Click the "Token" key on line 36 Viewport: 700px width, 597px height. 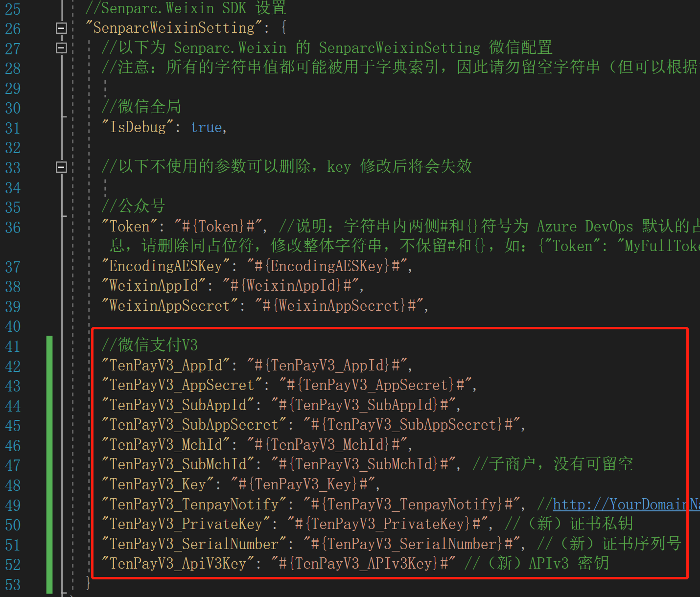tap(130, 226)
